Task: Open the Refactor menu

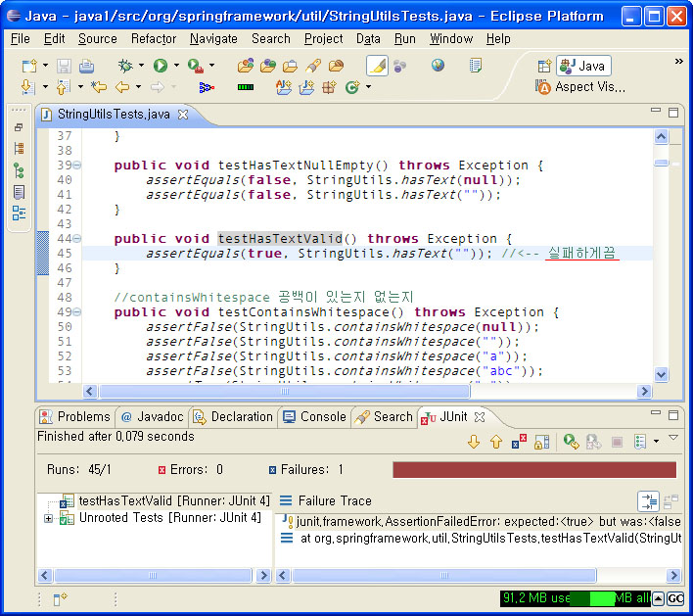Action: point(154,39)
